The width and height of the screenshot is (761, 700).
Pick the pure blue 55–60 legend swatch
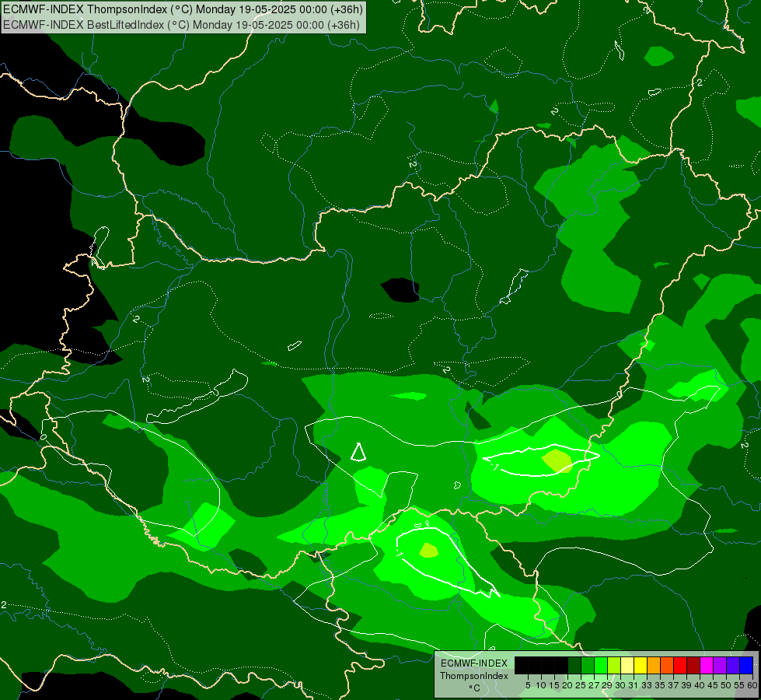(746, 665)
